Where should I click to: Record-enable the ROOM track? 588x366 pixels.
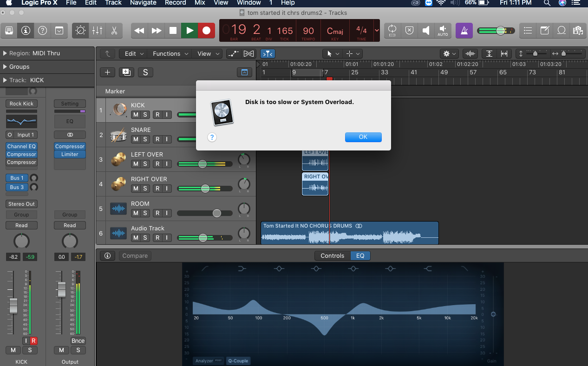coord(157,213)
